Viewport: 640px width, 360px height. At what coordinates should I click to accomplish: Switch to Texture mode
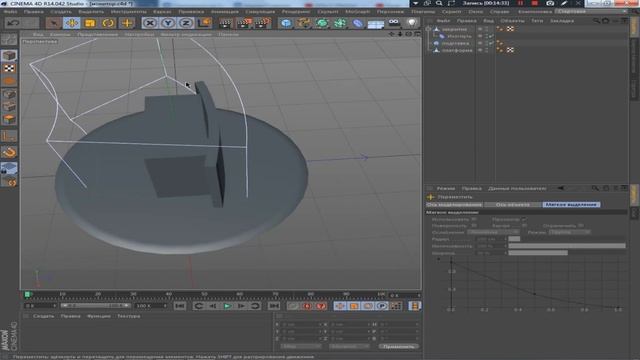pos(9,68)
